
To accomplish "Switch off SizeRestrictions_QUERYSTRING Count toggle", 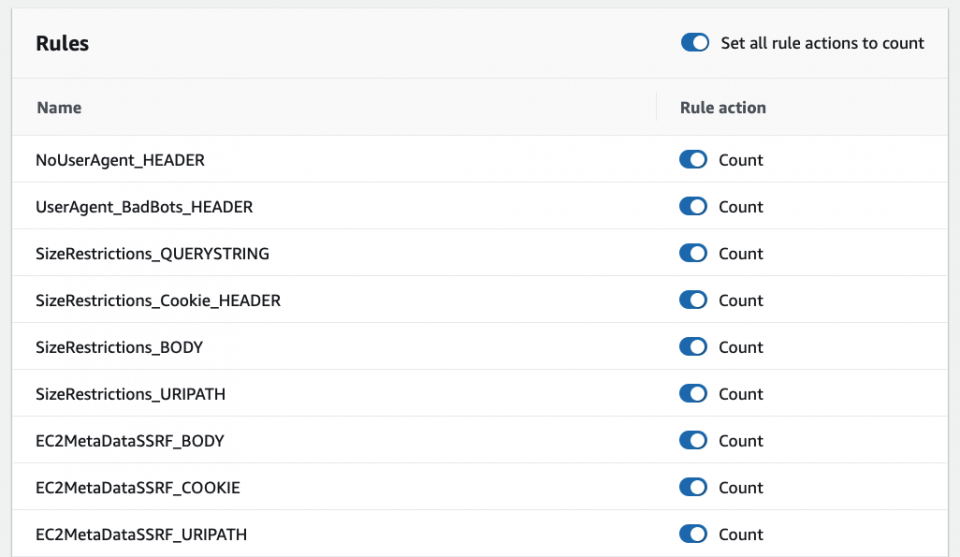I will 693,253.
